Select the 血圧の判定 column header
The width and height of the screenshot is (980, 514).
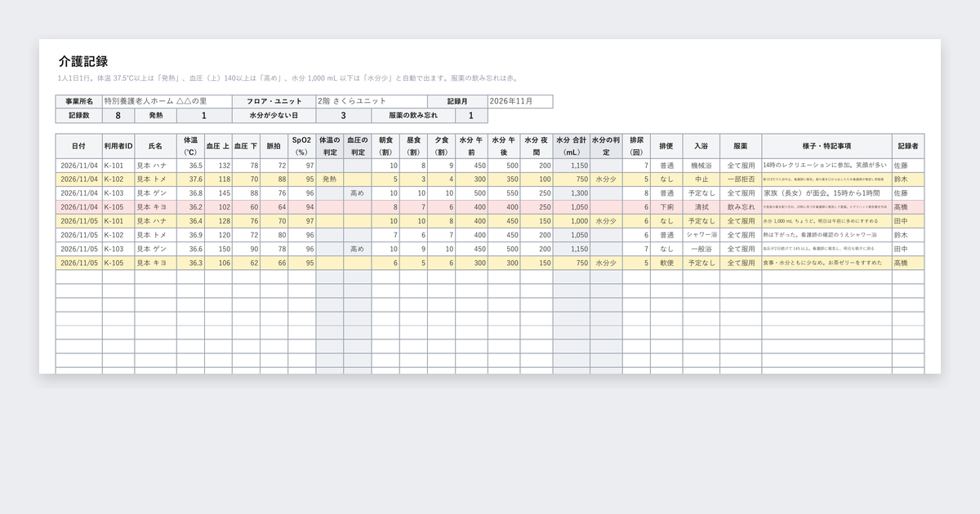(x=357, y=146)
